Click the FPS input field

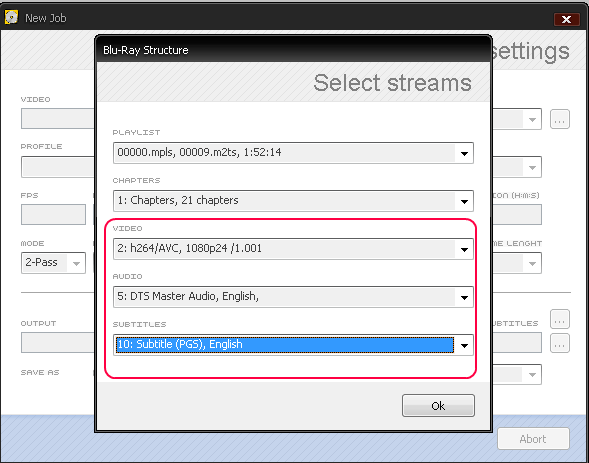pos(53,215)
